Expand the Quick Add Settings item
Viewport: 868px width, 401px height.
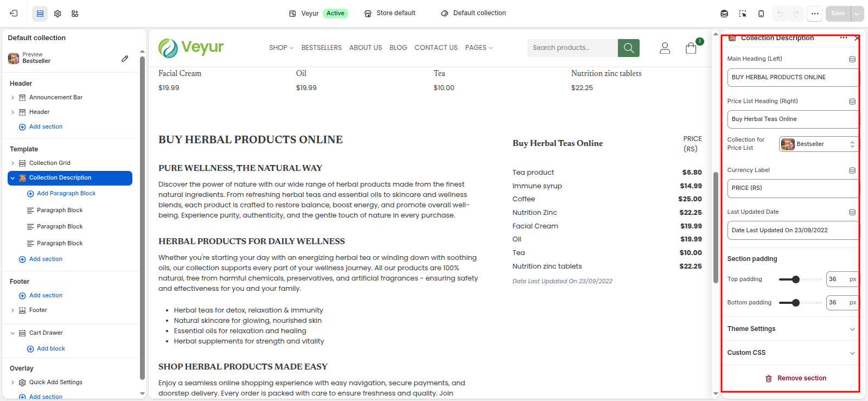pos(12,383)
